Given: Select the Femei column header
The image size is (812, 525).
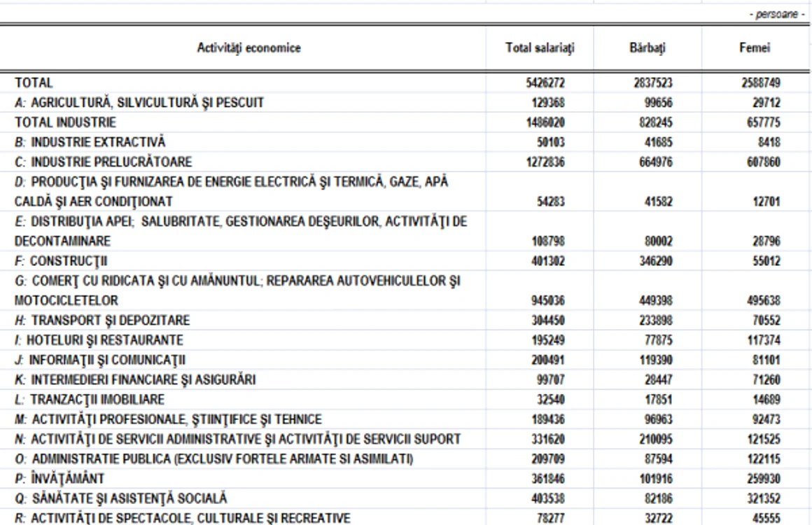Looking at the screenshot, I should [x=755, y=48].
